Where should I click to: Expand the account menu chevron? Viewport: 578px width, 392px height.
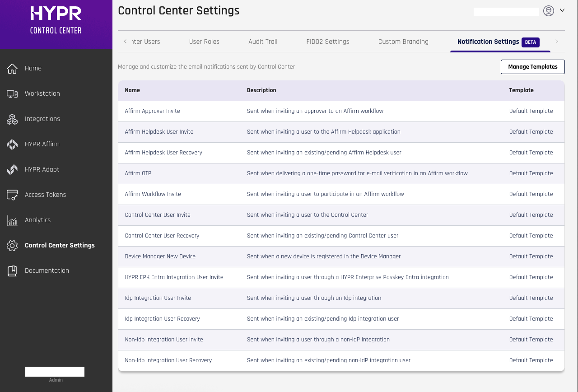point(562,10)
